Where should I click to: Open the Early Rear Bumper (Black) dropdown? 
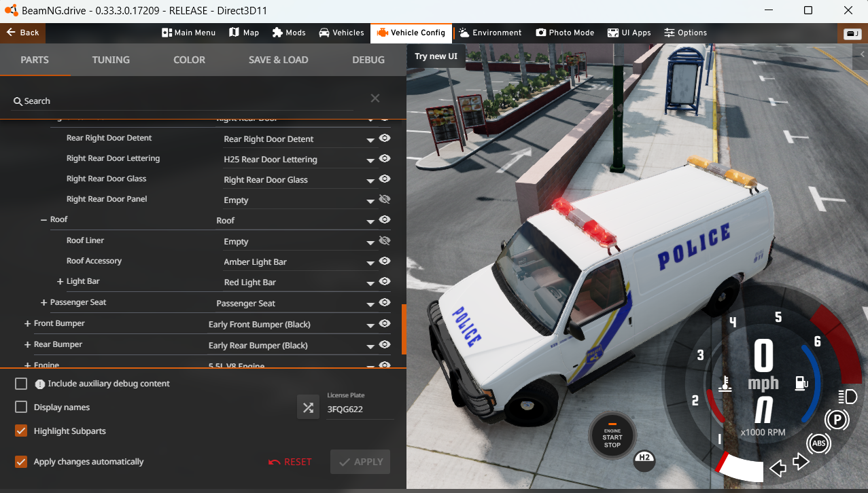pyautogui.click(x=292, y=346)
